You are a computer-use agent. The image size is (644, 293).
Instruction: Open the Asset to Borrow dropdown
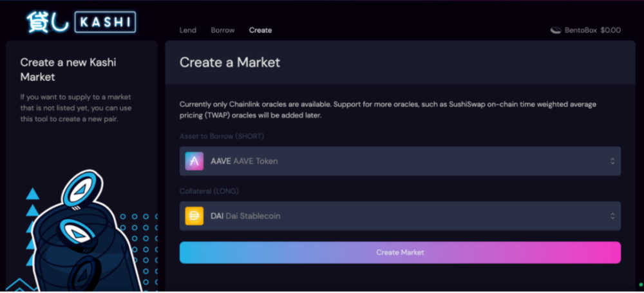[400, 161]
